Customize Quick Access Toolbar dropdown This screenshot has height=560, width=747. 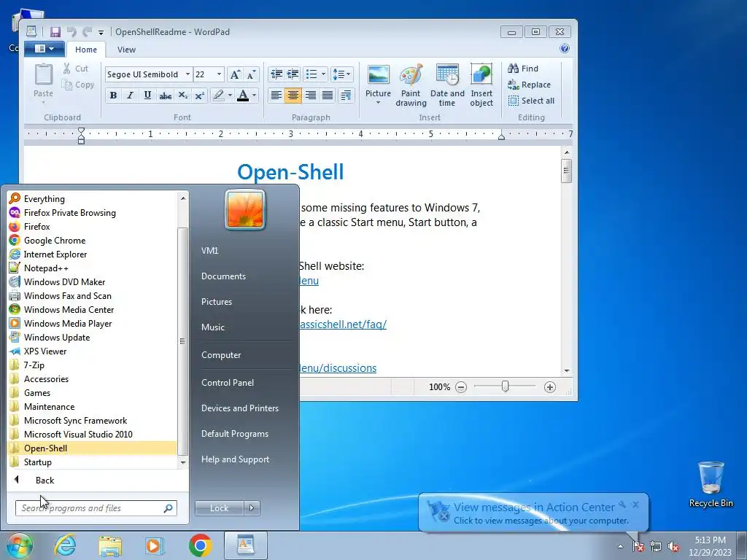pos(101,32)
